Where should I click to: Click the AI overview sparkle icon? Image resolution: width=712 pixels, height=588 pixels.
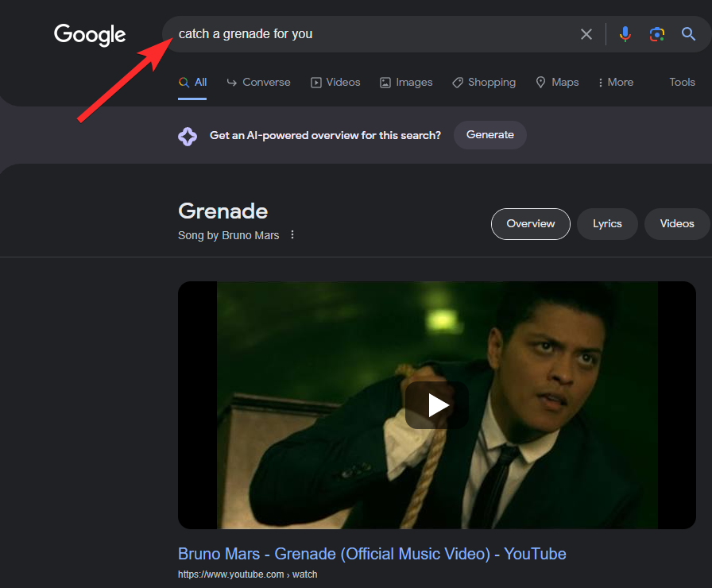(x=188, y=136)
